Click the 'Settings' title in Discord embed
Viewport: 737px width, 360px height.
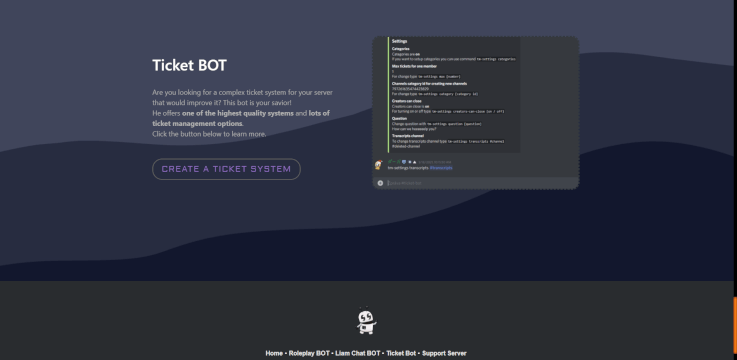[400, 41]
